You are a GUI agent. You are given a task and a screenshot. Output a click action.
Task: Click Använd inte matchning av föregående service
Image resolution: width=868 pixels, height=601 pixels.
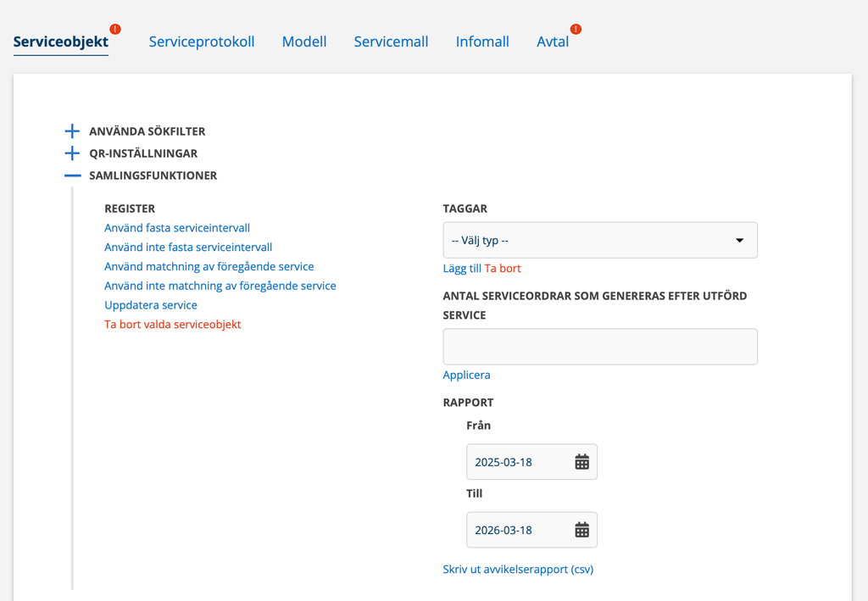(x=220, y=286)
